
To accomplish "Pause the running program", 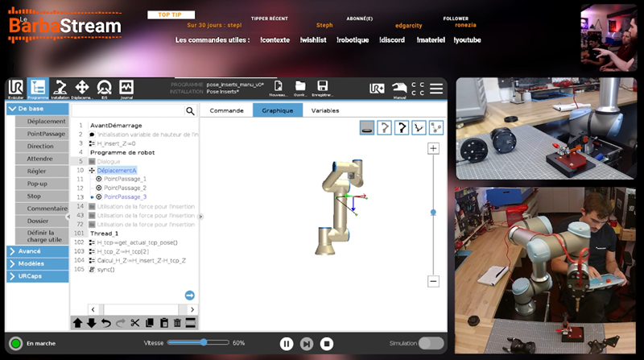I will coord(287,344).
